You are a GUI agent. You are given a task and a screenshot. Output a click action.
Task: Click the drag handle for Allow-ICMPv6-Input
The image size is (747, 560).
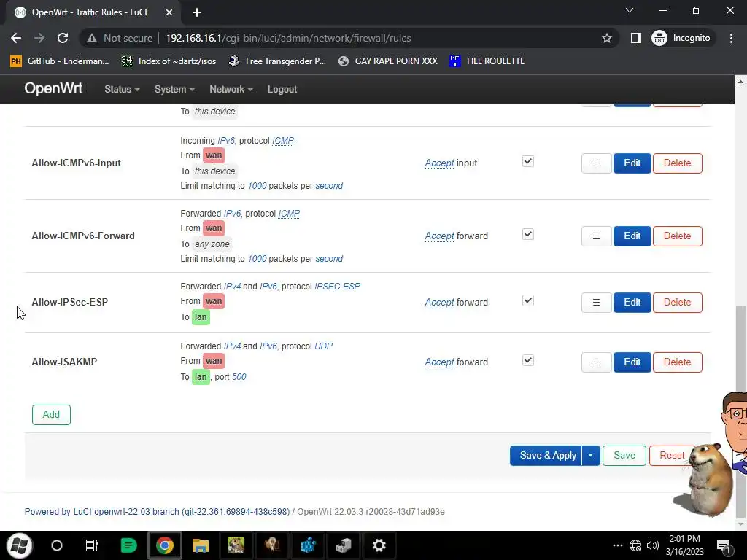(596, 163)
